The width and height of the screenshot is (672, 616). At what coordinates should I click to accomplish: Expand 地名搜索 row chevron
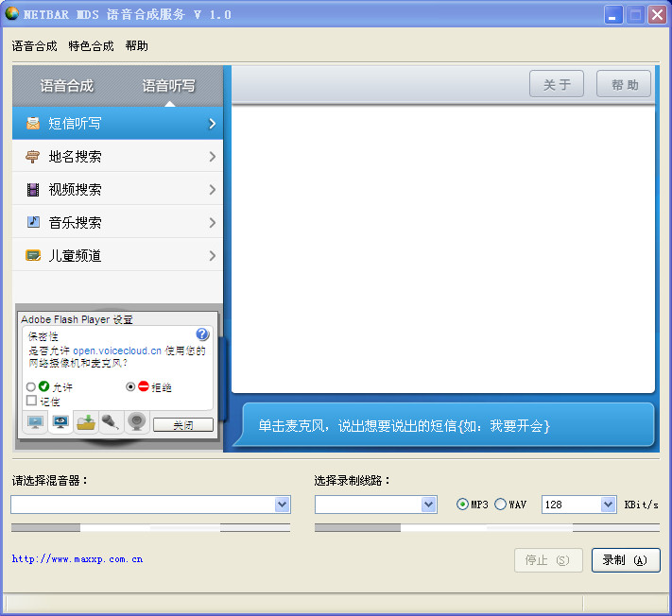212,157
